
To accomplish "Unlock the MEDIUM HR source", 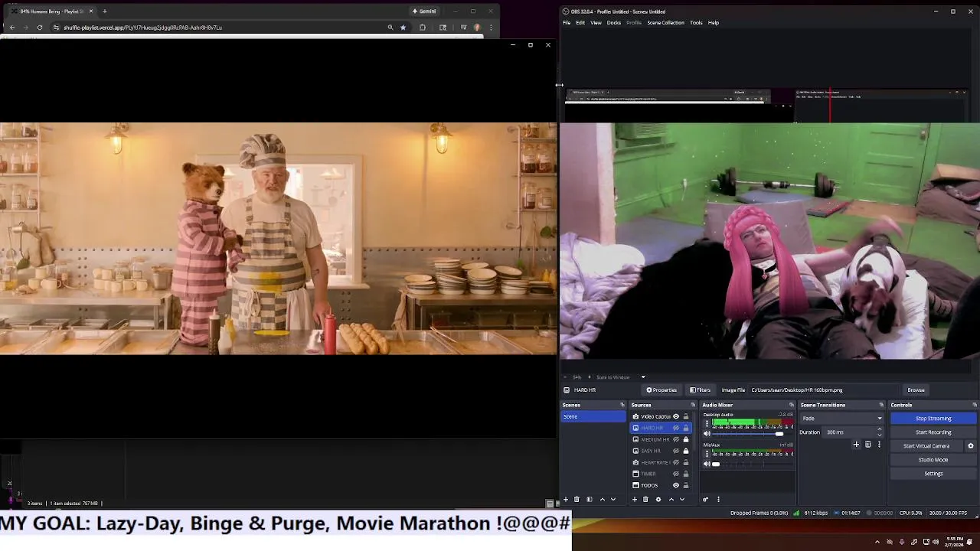I will (686, 439).
